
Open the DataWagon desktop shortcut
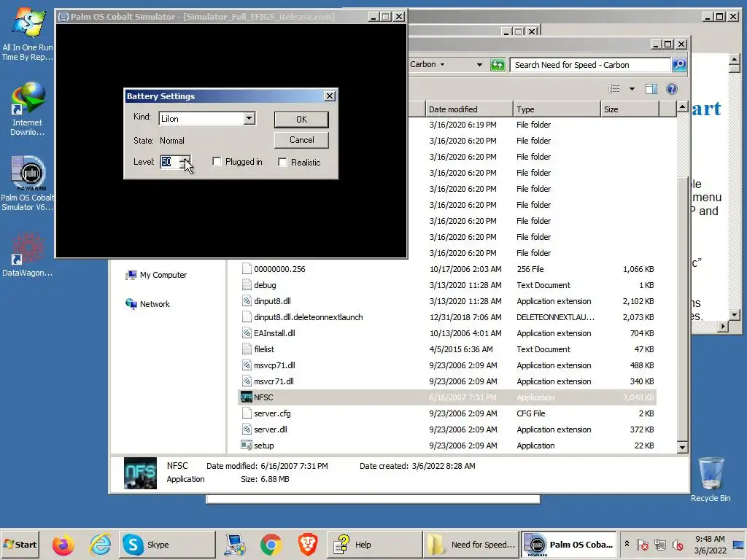click(28, 254)
